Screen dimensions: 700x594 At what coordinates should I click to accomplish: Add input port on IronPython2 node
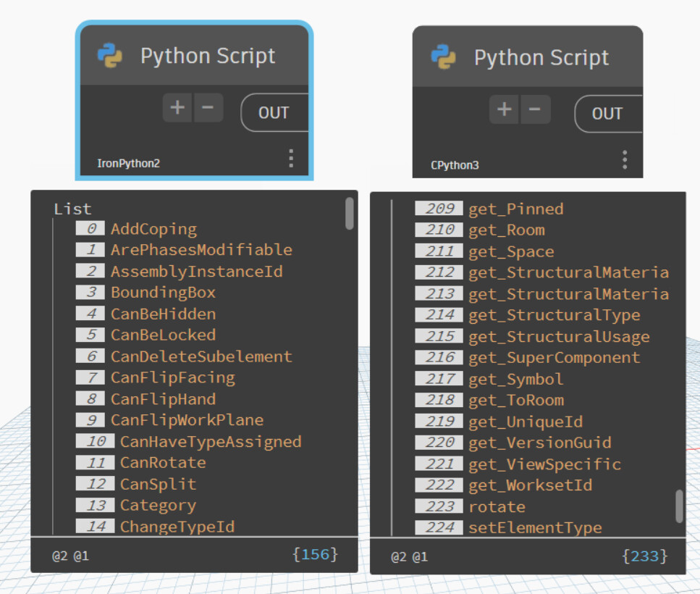[177, 109]
